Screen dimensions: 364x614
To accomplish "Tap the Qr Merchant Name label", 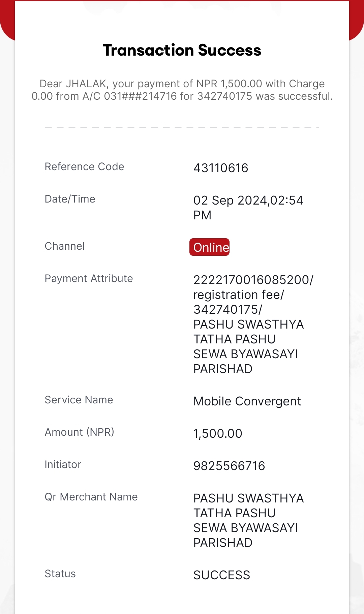I will pyautogui.click(x=91, y=497).
